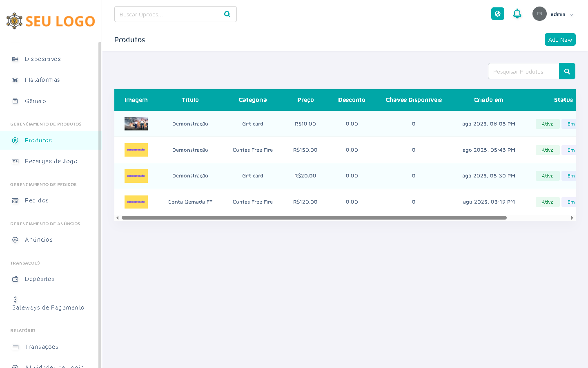Focus the Pesquisar Produtos search field

click(523, 72)
